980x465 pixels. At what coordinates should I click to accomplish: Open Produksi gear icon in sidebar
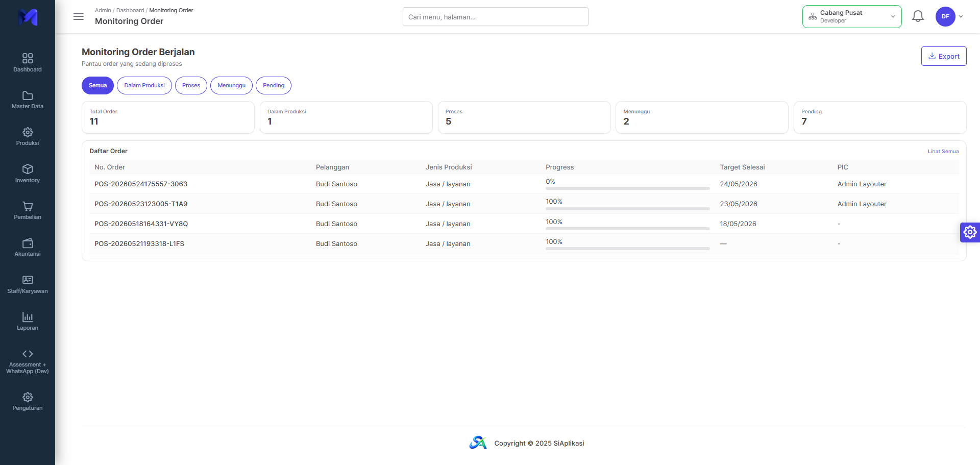28,132
